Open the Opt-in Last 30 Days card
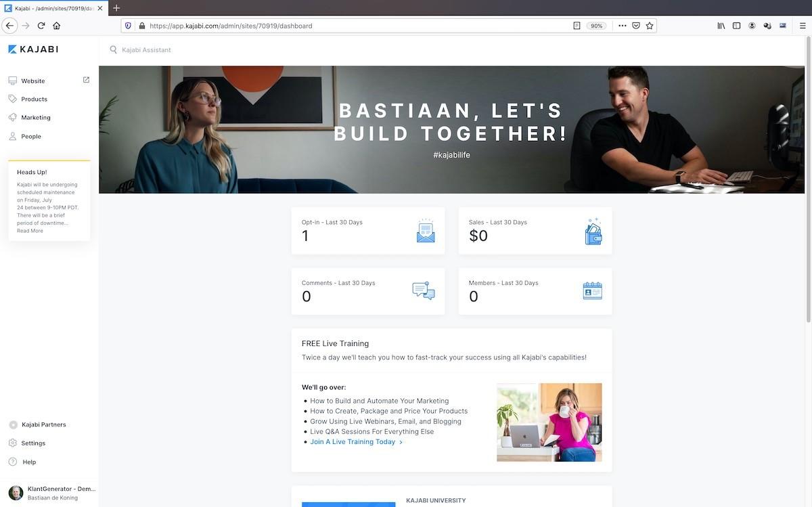The width and height of the screenshot is (812, 507). click(x=368, y=231)
